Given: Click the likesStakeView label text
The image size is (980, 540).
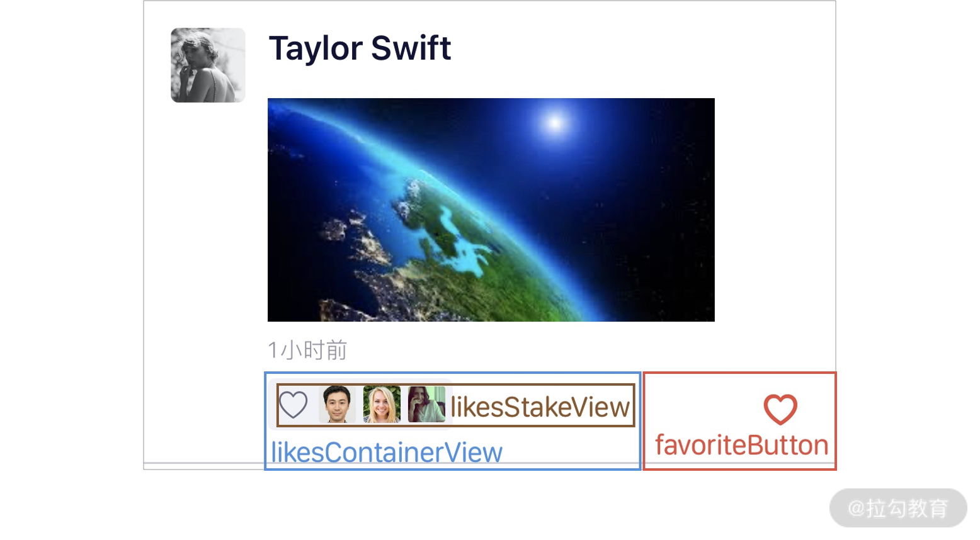Looking at the screenshot, I should tap(540, 407).
